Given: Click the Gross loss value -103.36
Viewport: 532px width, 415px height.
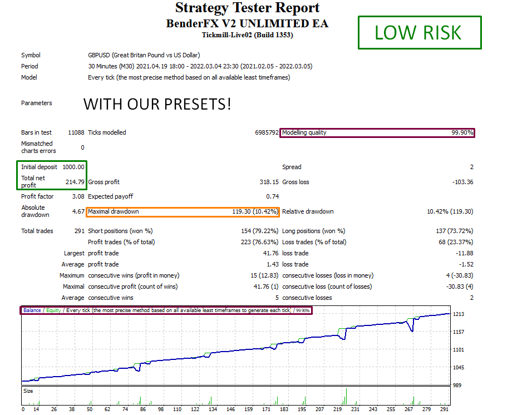Looking at the screenshot, I should point(463,182).
